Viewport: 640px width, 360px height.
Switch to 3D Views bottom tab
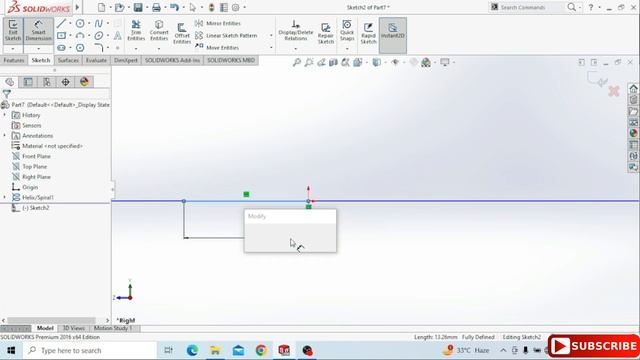73,328
